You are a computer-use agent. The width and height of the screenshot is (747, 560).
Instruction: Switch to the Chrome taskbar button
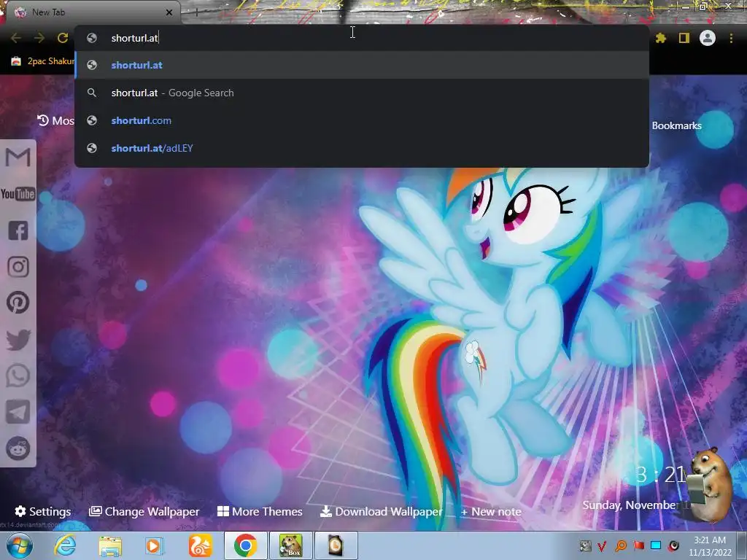coord(245,545)
